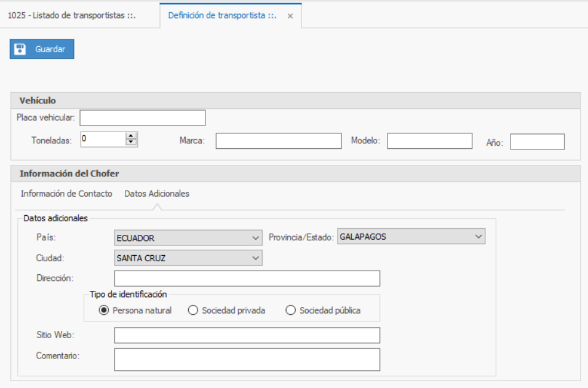Expand the Provincia/Estado combo box
The height and width of the screenshot is (388, 588).
pos(479,236)
